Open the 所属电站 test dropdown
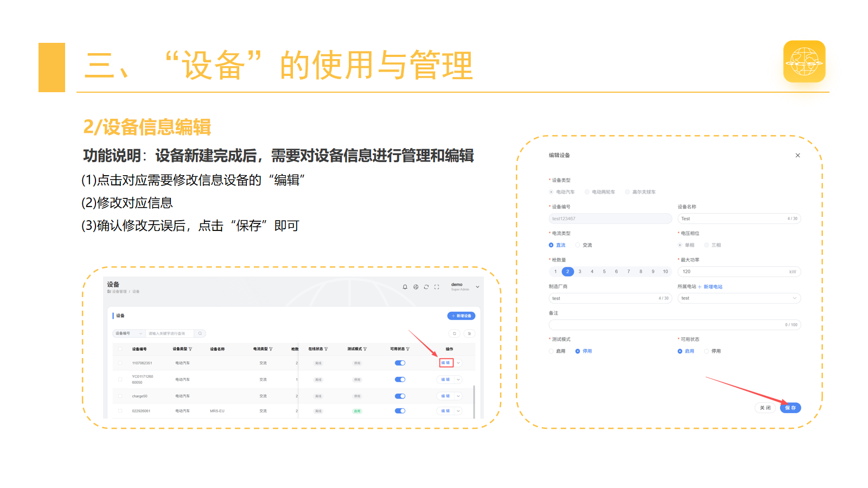 point(739,298)
